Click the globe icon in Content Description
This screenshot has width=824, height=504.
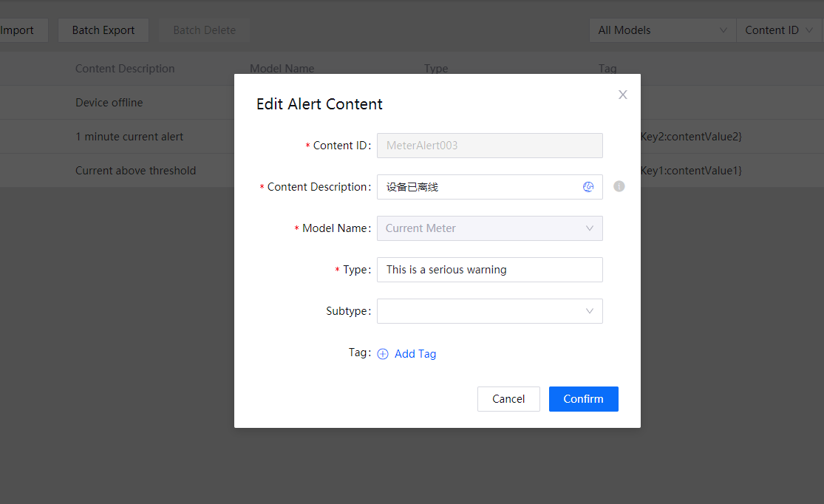(x=588, y=187)
